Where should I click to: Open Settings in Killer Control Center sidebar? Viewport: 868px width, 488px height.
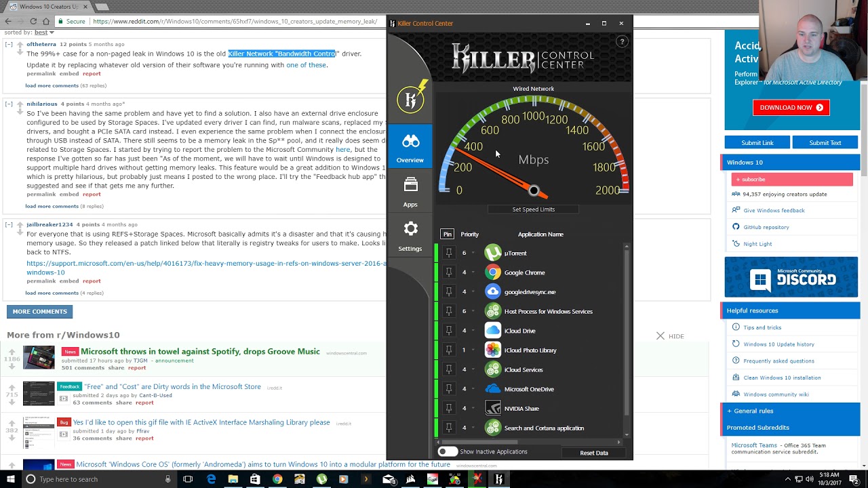(x=410, y=236)
